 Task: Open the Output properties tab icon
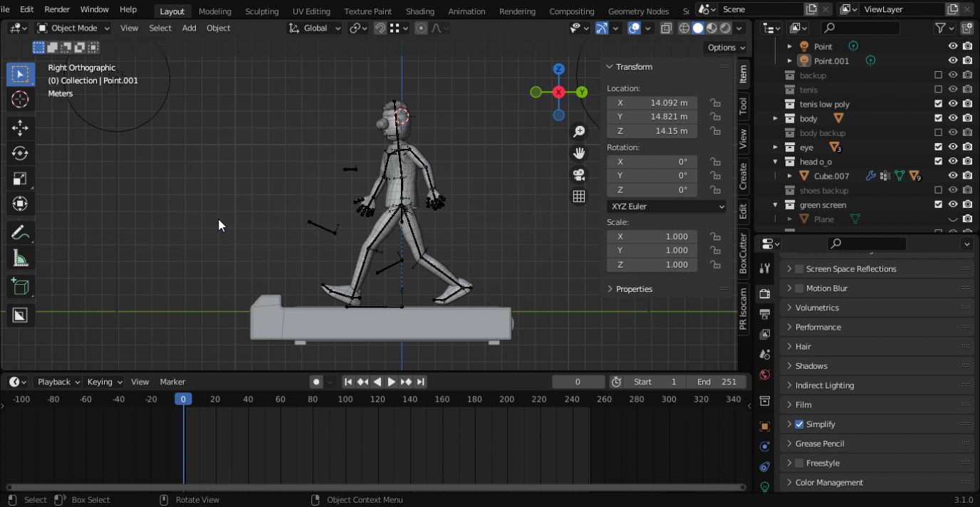tap(765, 314)
